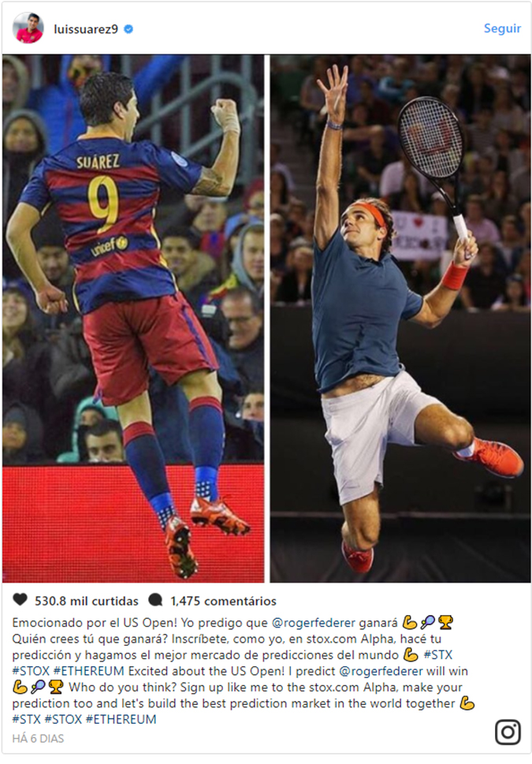Screen dimensions: 532x764
Task: Click the HÁ 6 DIAS timestamp
Action: point(38,739)
